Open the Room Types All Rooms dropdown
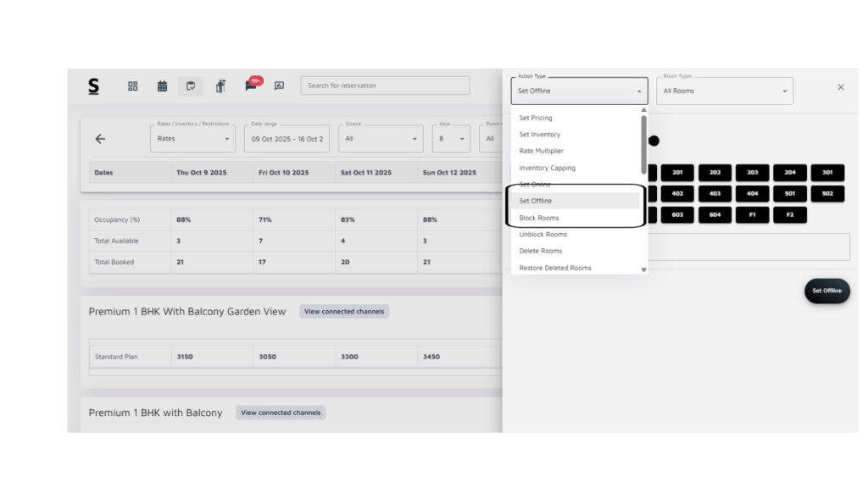This screenshot has height=488, width=868. pos(725,91)
